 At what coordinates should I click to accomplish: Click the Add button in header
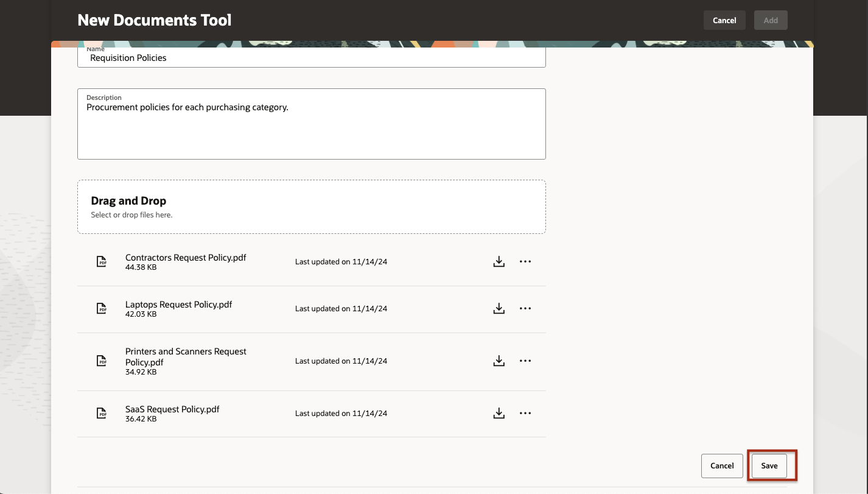(x=771, y=21)
